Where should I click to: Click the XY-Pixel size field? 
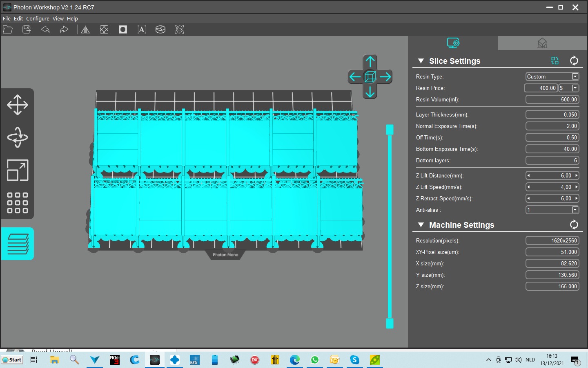(552, 252)
